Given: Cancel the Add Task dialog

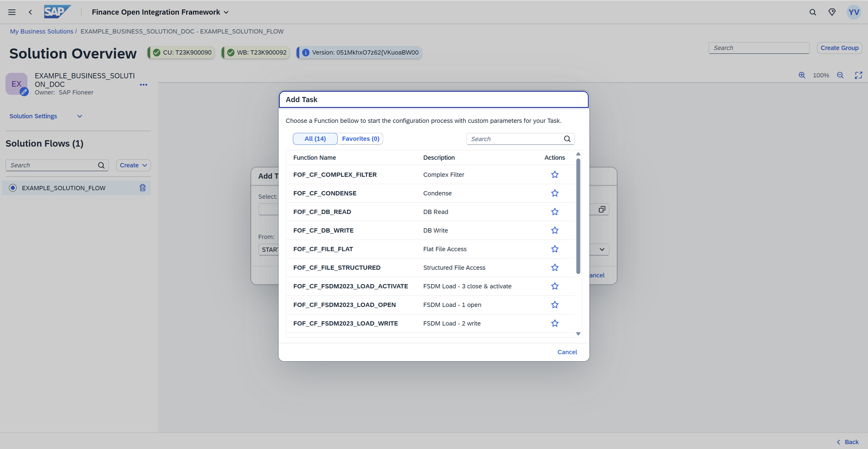Looking at the screenshot, I should point(567,352).
